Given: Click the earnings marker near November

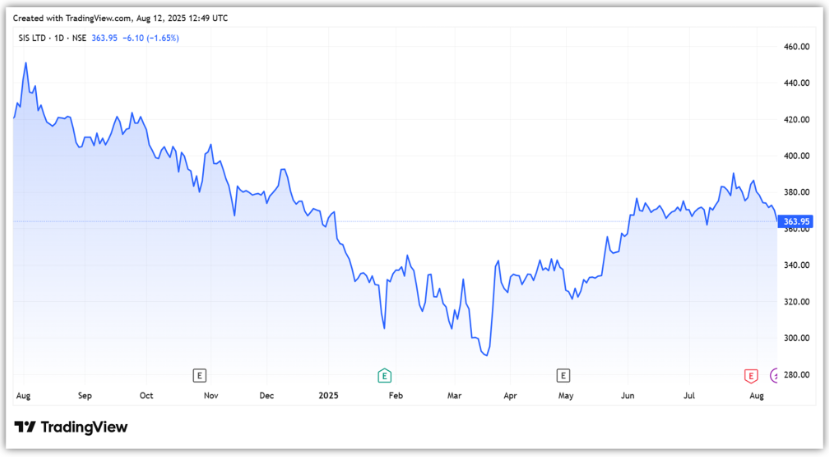Looking at the screenshot, I should coord(200,375).
